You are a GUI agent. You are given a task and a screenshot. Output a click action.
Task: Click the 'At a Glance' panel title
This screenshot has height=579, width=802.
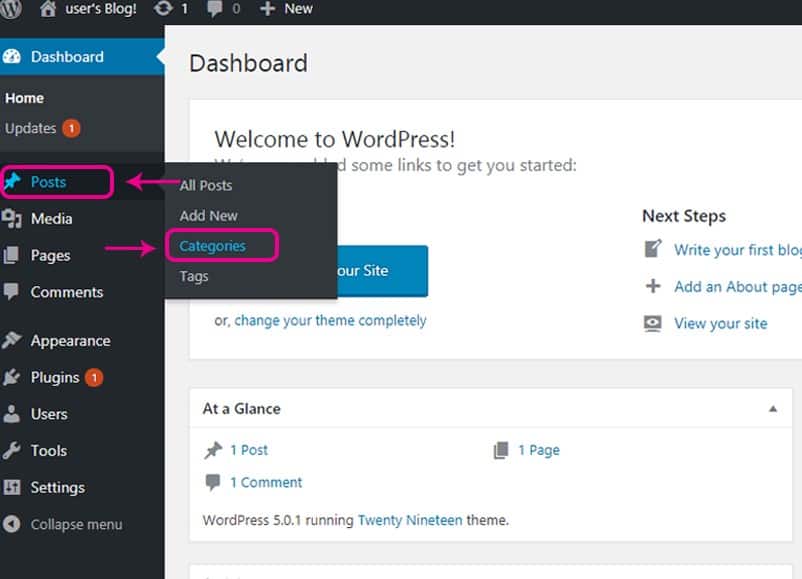coord(241,409)
